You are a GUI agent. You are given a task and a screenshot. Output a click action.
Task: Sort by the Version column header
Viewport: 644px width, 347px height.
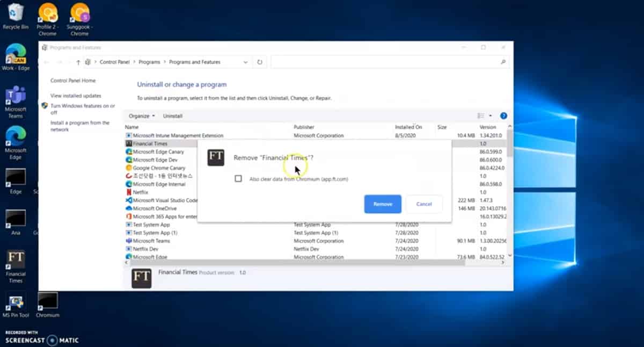[x=488, y=127]
